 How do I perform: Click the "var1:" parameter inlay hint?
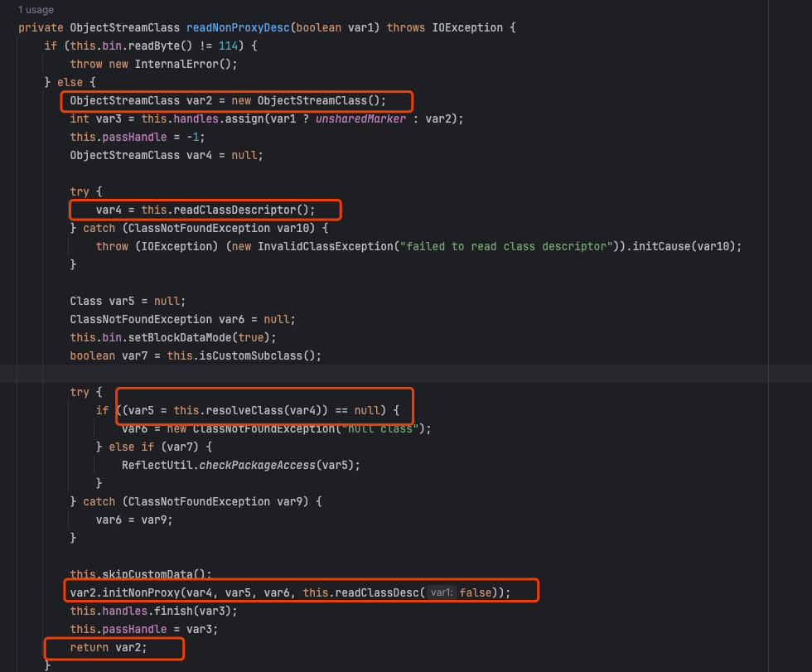443,592
